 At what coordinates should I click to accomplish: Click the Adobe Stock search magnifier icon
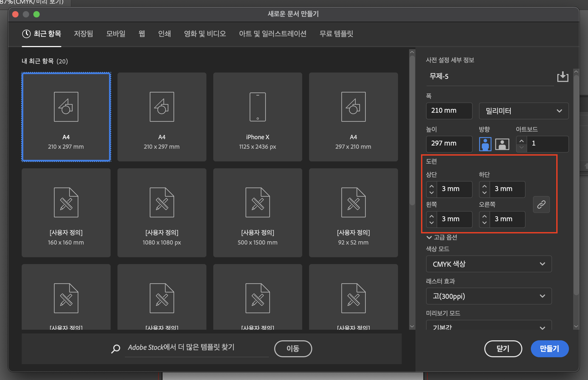pyautogui.click(x=116, y=349)
